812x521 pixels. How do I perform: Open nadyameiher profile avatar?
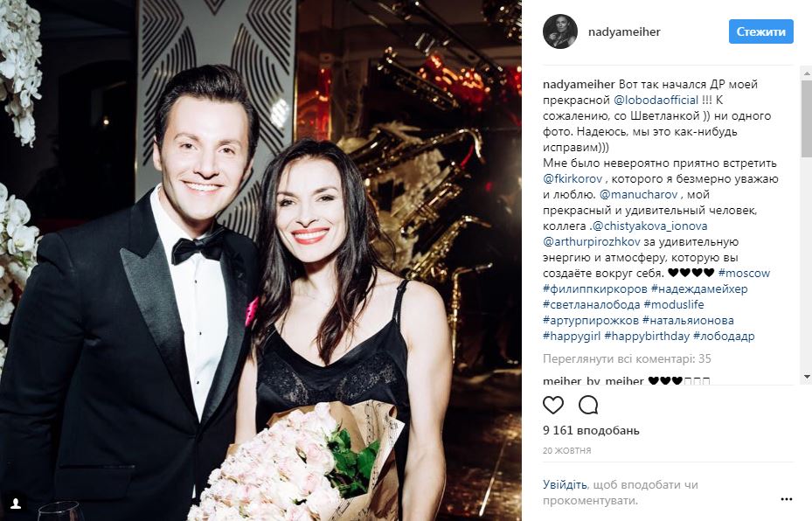[x=559, y=31]
